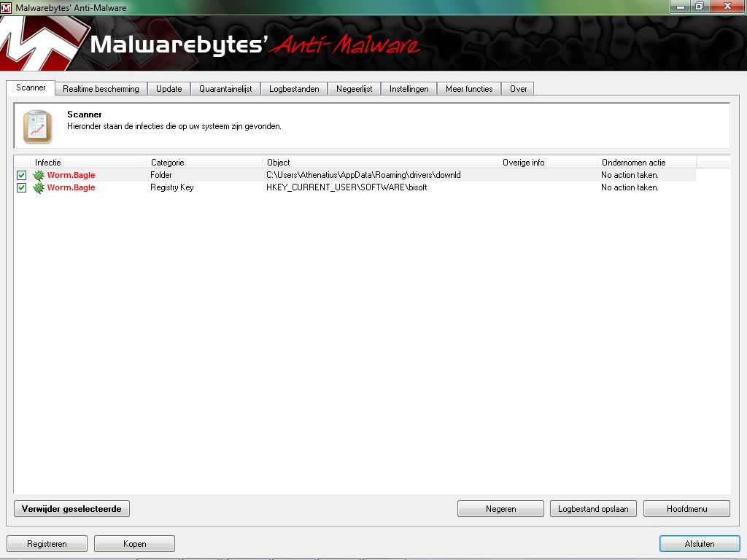Minimize the Malwarebytes window
Image resolution: width=747 pixels, height=560 pixels.
click(681, 6)
